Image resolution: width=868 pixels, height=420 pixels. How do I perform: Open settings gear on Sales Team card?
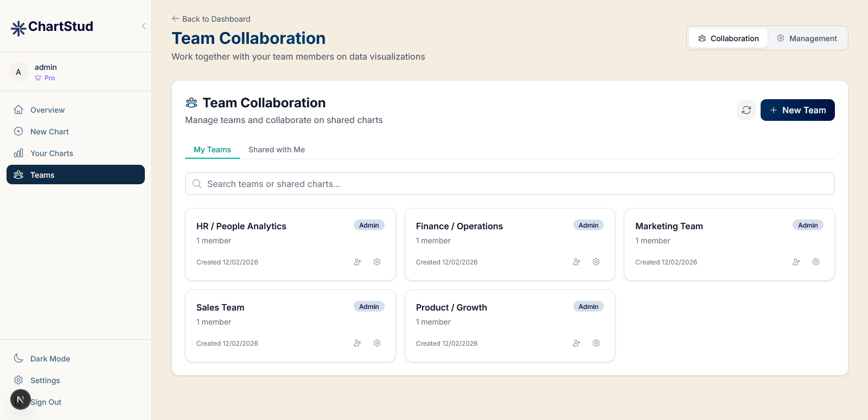pyautogui.click(x=377, y=343)
